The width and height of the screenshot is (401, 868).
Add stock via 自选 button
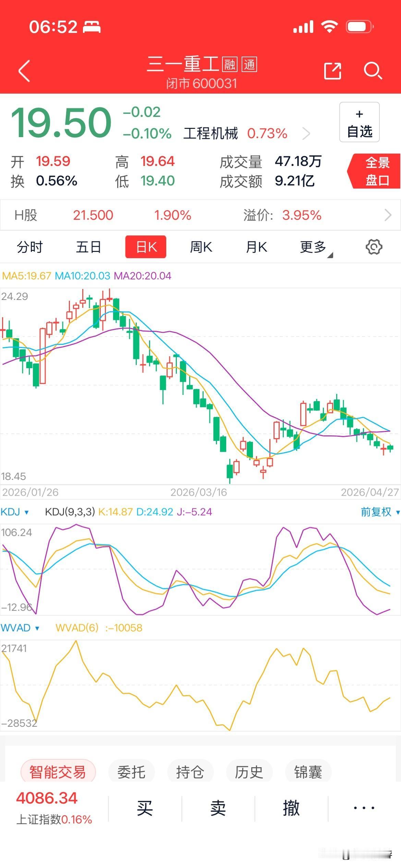point(360,122)
